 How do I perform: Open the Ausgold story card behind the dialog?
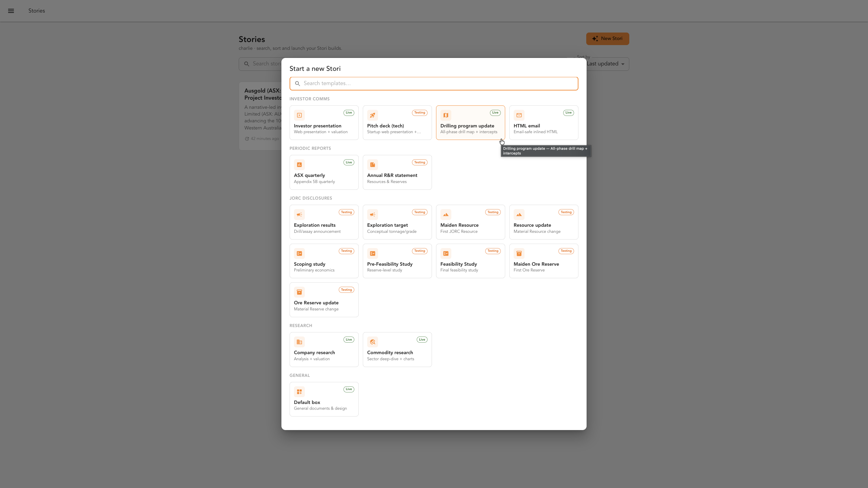[260, 116]
